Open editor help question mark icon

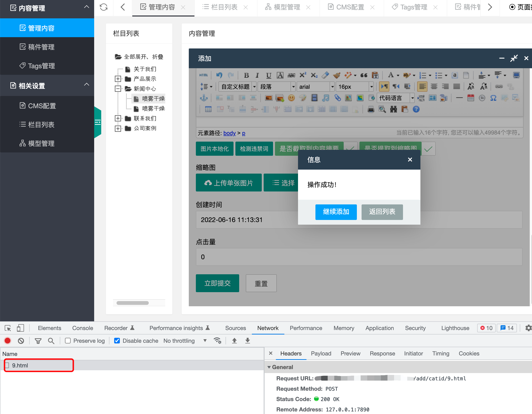pyautogui.click(x=416, y=109)
